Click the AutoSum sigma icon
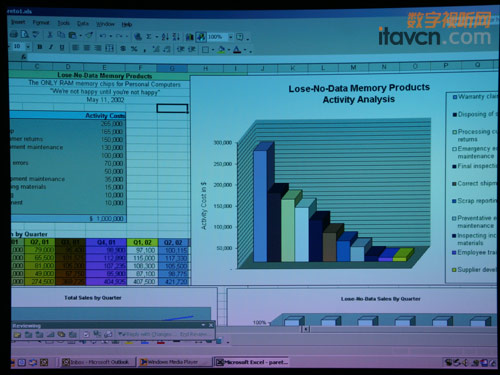 coord(149,36)
